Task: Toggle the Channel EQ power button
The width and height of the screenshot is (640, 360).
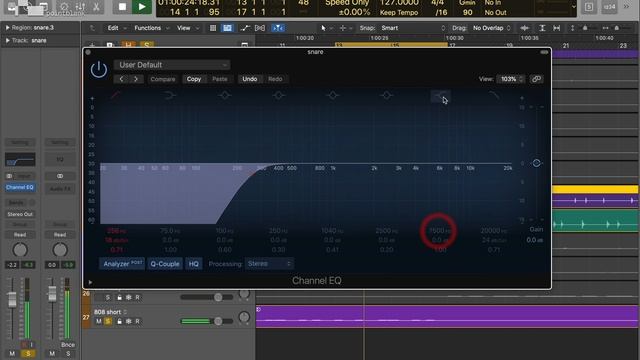Action: coord(99,70)
